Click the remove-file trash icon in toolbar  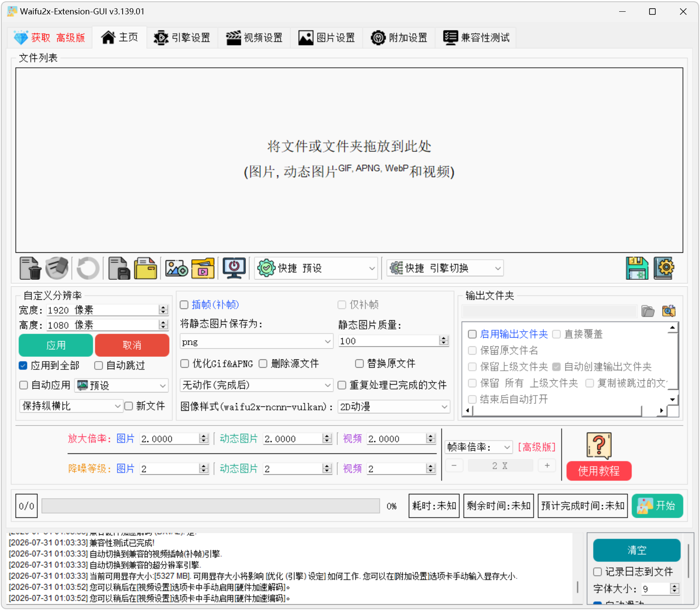pyautogui.click(x=30, y=268)
